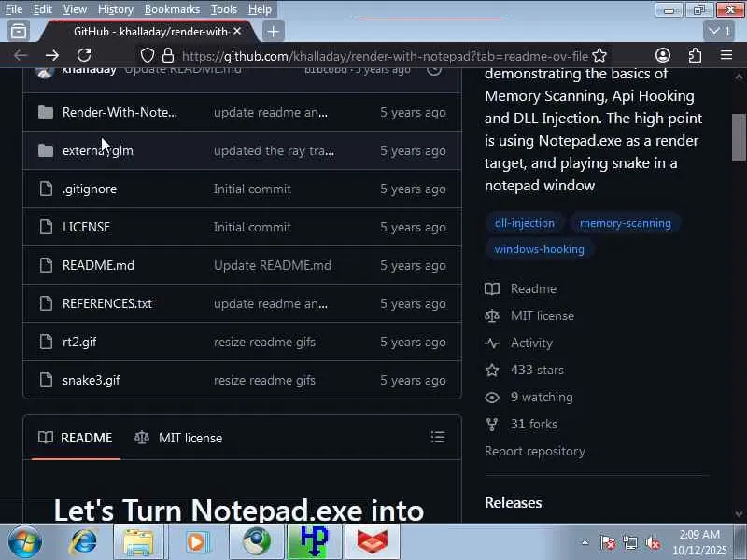747x560 pixels.
Task: Open the external/glm folder
Action: tap(98, 150)
